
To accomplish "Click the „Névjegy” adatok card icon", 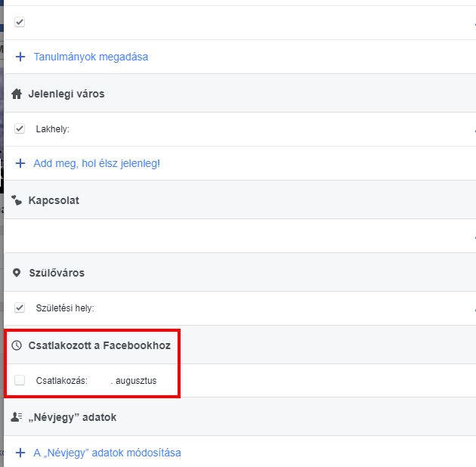I will [17, 416].
